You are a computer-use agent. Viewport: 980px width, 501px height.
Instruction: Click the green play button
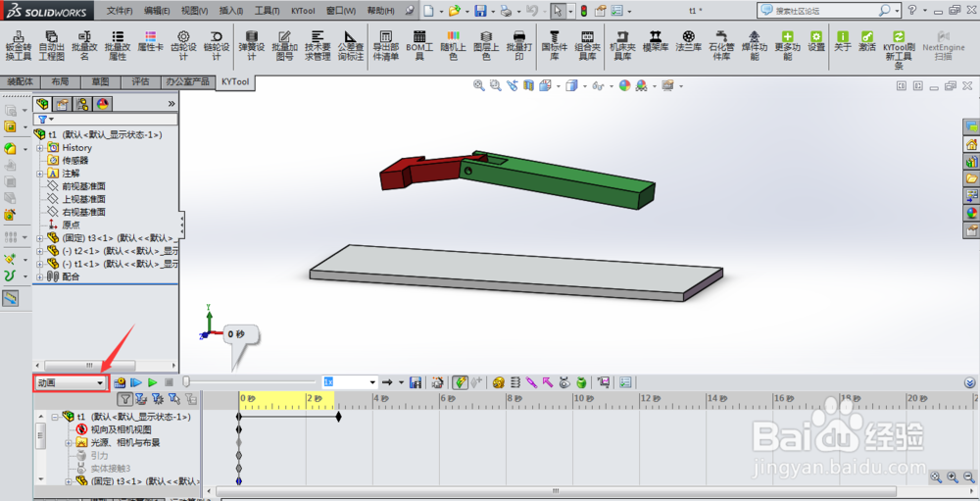pyautogui.click(x=153, y=382)
